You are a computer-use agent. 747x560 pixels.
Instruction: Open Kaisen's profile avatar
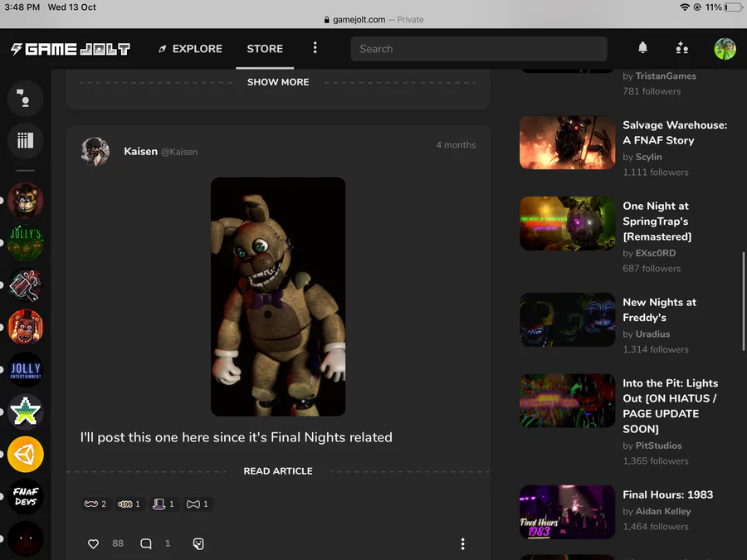[95, 152]
